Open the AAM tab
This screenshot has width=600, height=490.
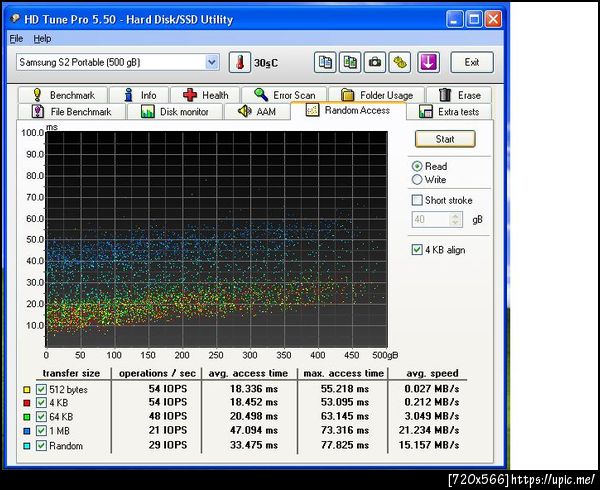[257, 112]
